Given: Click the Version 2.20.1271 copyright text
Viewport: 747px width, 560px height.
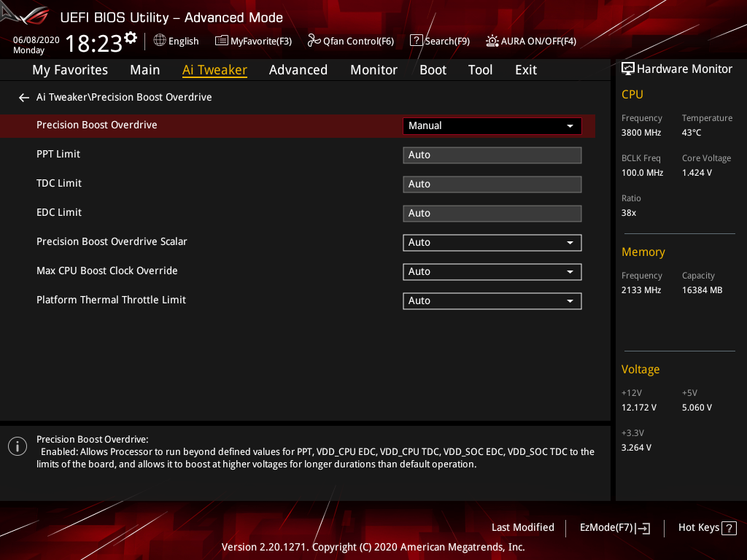Looking at the screenshot, I should click(373, 547).
